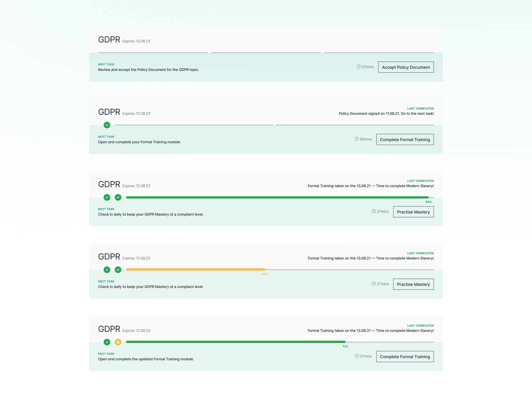Screen dimensions: 532x397
Task: Click the orange warning icon in the 72% card
Action: pyautogui.click(x=118, y=342)
